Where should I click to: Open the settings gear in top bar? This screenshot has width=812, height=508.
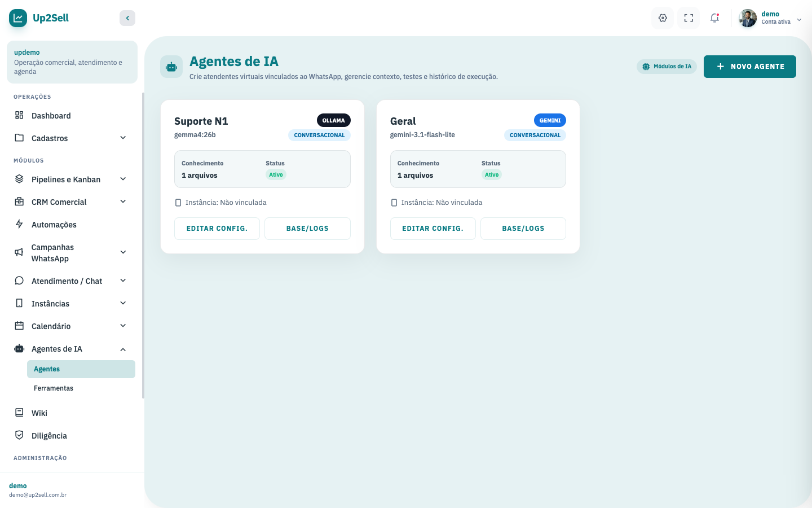coord(663,18)
